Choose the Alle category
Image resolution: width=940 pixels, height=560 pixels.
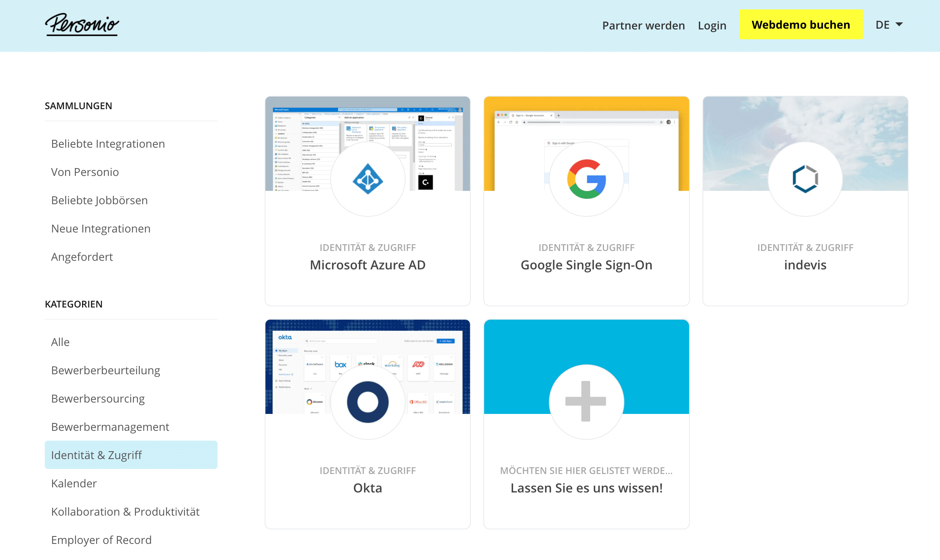(60, 342)
